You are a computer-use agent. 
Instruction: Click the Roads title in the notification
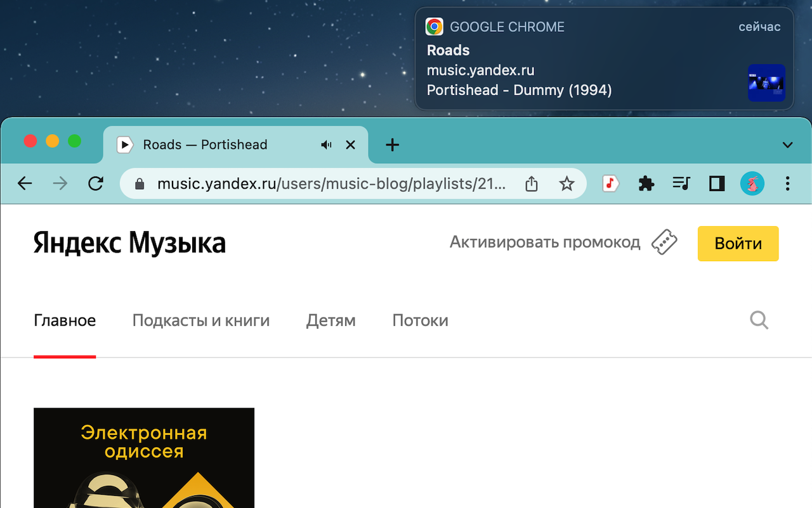point(449,50)
